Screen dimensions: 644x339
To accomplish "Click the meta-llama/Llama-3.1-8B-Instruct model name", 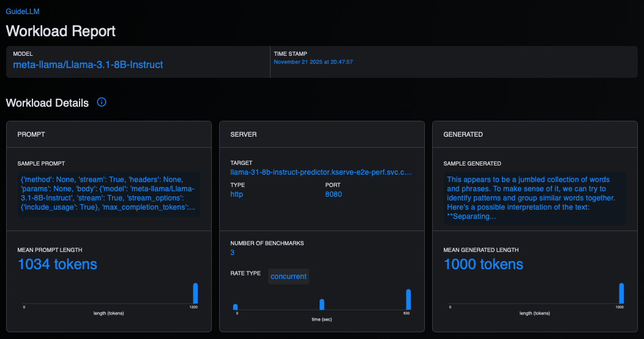I will (88, 64).
